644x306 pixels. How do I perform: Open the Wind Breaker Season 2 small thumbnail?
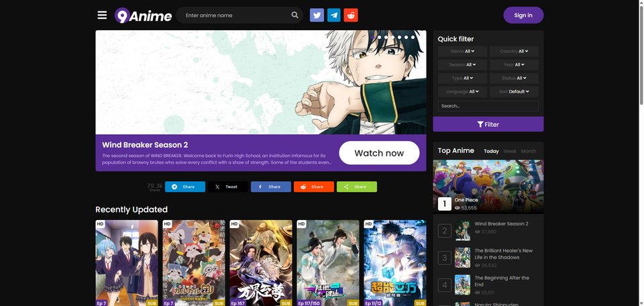click(x=462, y=231)
